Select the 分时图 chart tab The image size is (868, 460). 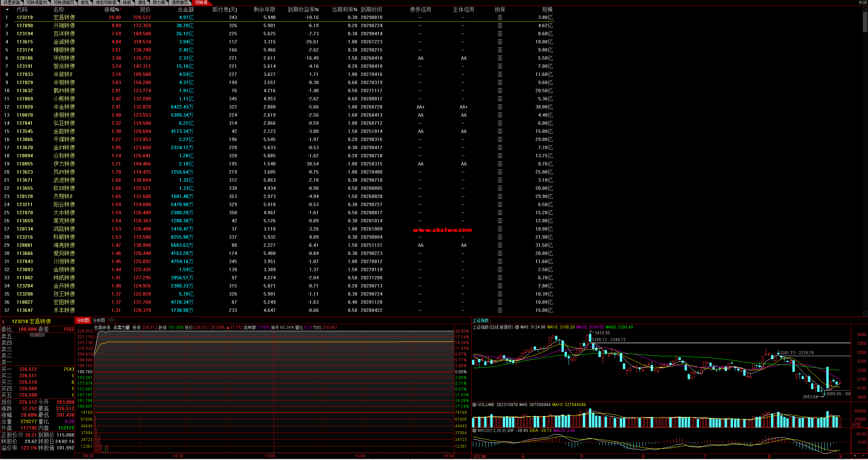coord(83,320)
